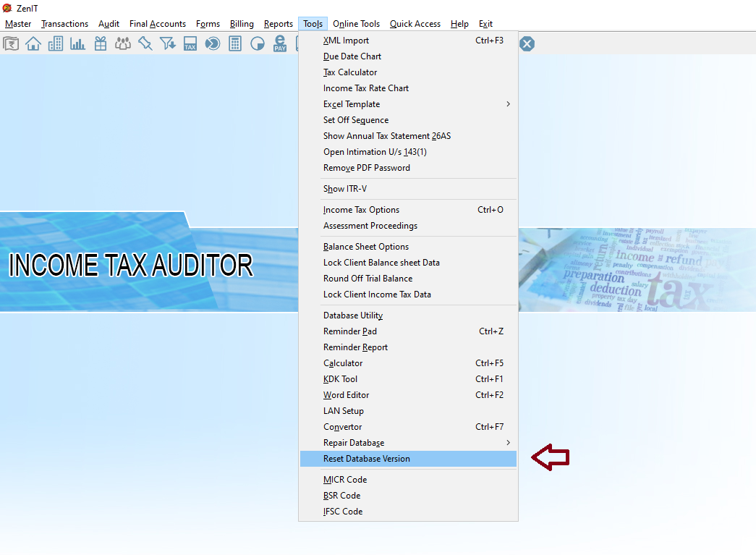Open BSR Code lookup
756x555 pixels.
pyautogui.click(x=408, y=496)
